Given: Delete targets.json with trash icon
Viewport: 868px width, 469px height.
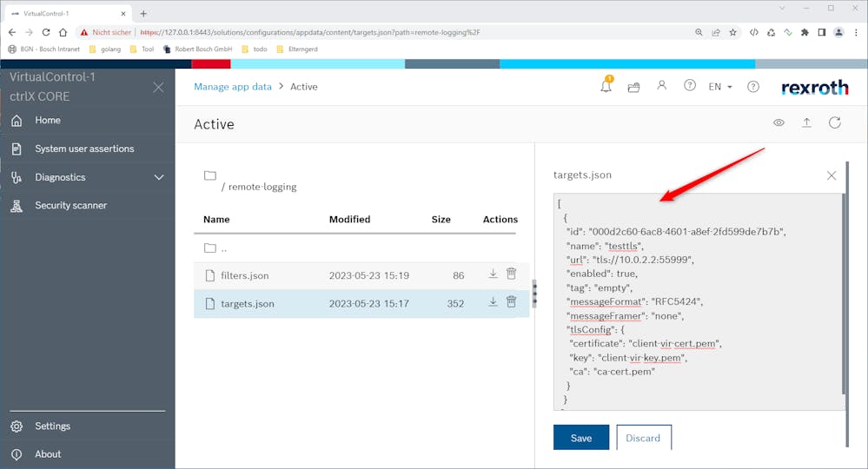Looking at the screenshot, I should click(512, 301).
